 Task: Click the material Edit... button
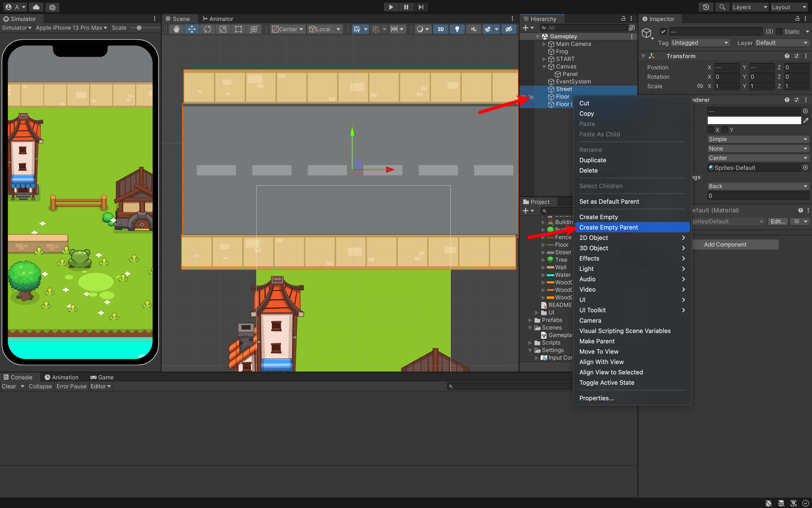point(778,221)
